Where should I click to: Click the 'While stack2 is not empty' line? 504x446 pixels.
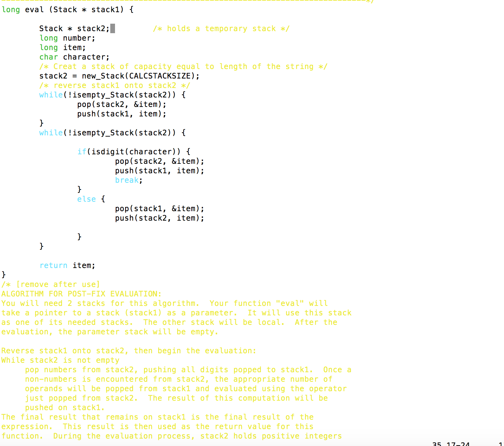[60, 360]
